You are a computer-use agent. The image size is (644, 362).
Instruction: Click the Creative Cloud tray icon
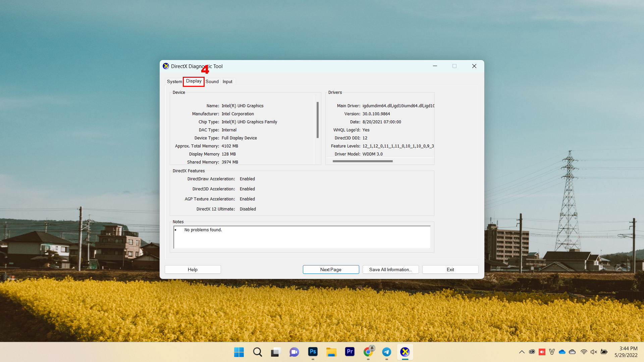pyautogui.click(x=532, y=352)
